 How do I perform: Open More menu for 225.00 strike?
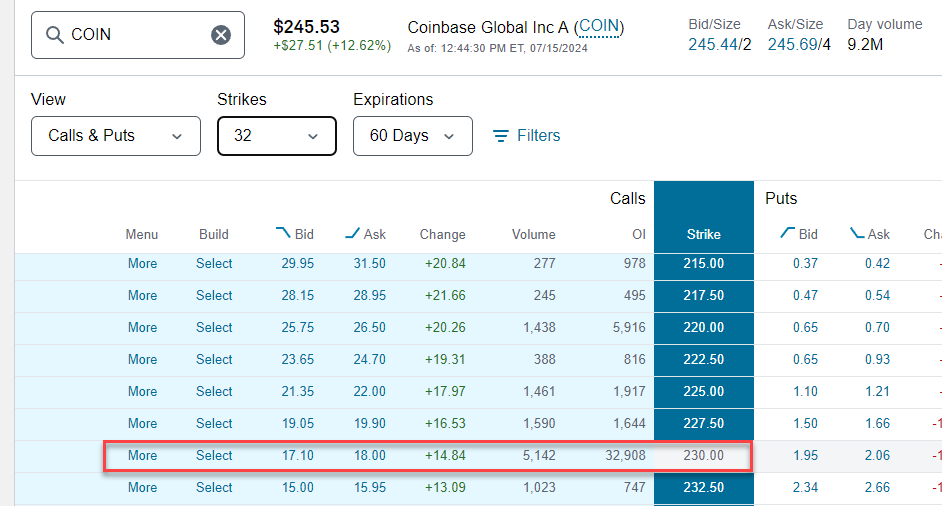point(142,391)
